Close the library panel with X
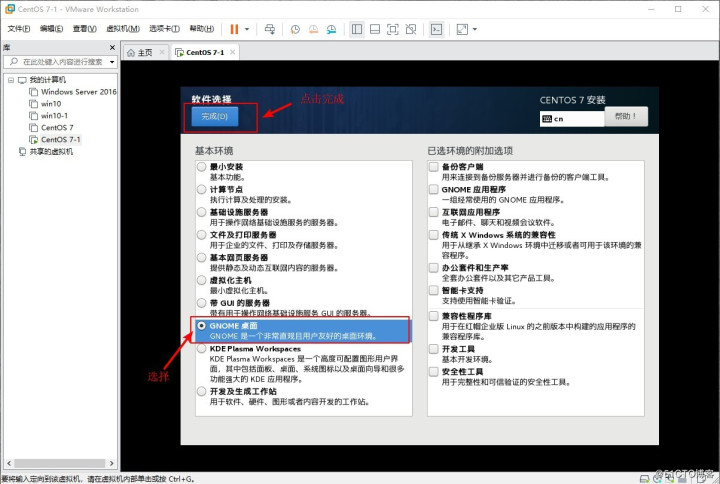 (112, 47)
